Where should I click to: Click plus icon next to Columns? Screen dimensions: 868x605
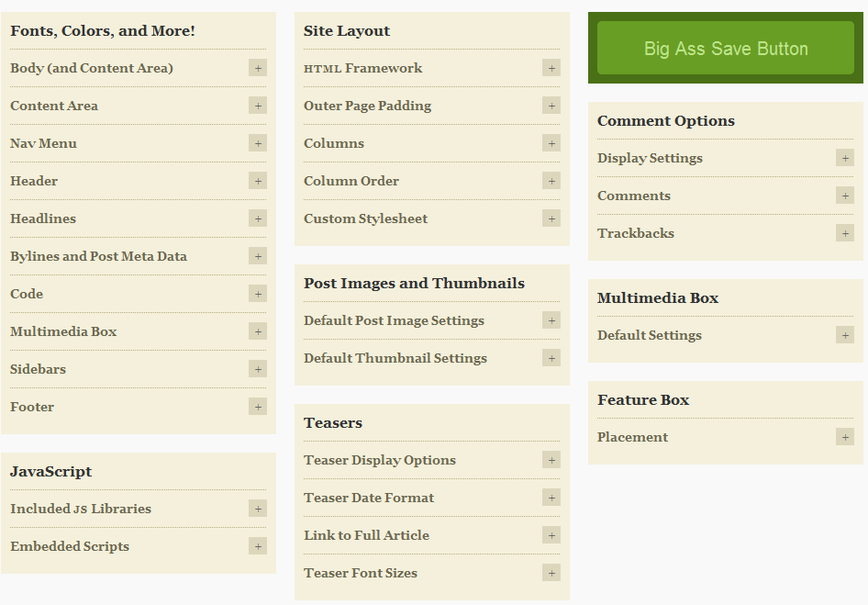(x=551, y=143)
